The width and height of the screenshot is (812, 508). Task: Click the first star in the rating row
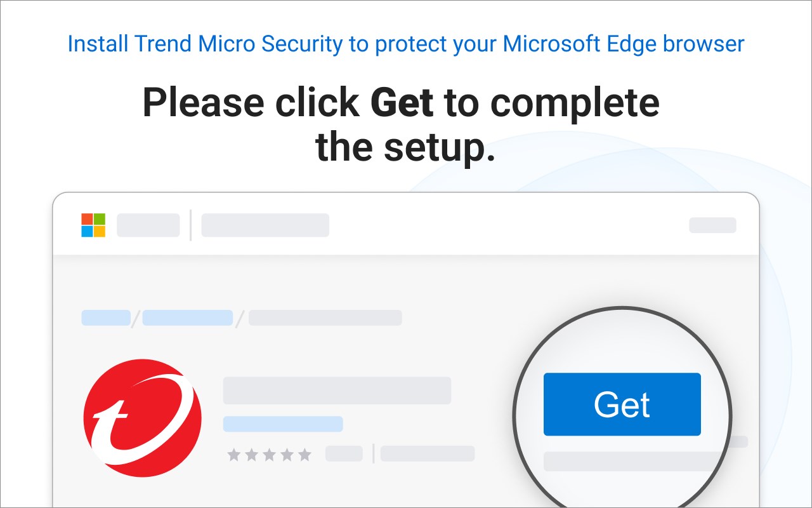click(x=234, y=454)
